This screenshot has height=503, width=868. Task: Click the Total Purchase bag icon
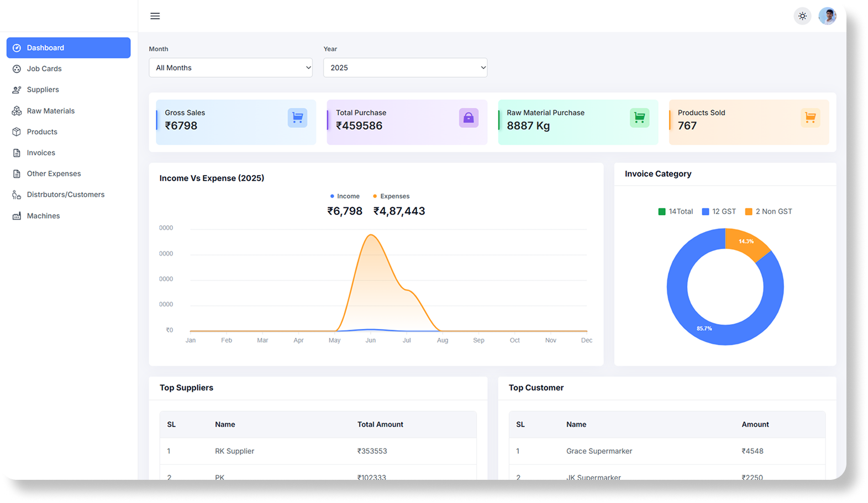tap(469, 118)
